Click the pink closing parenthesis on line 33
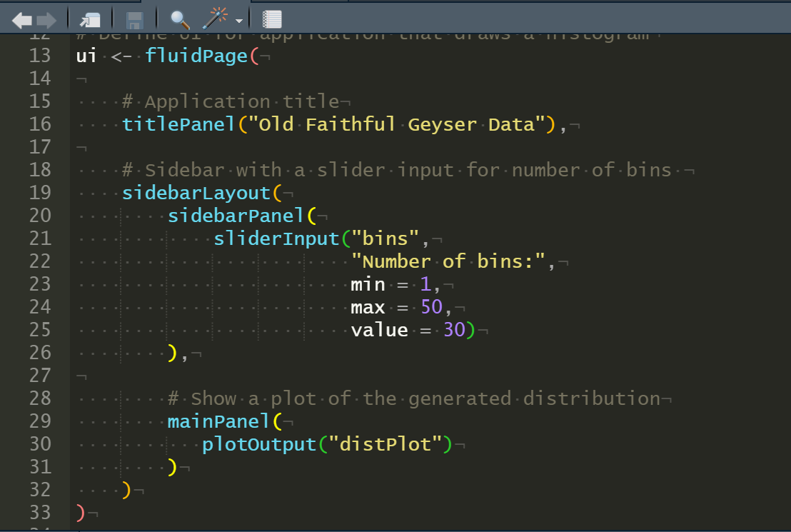 click(x=81, y=512)
